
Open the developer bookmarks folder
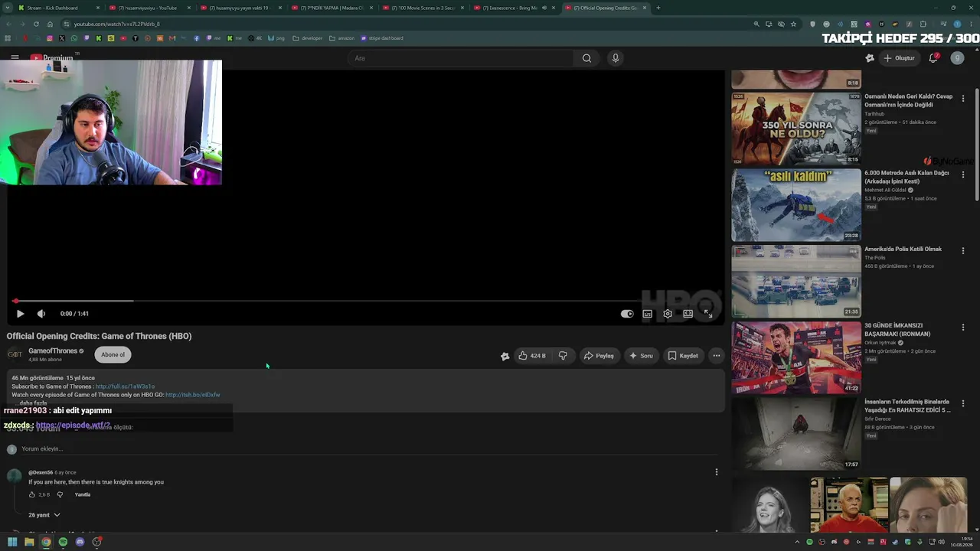pyautogui.click(x=308, y=38)
